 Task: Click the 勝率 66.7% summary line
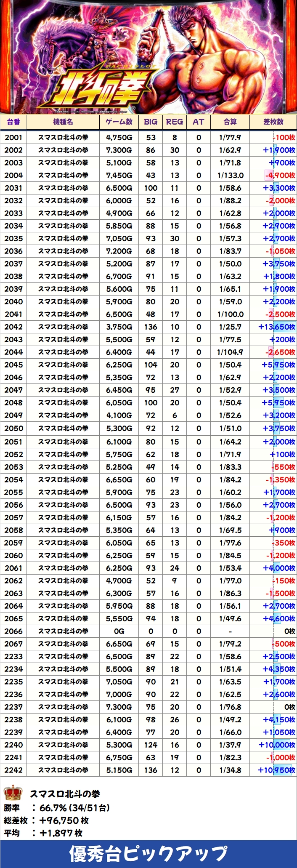57,807
